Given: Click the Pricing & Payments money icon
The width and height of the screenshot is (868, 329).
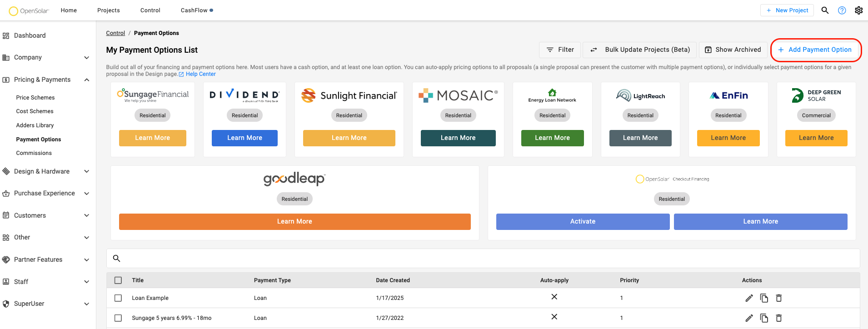Looking at the screenshot, I should click(x=6, y=80).
